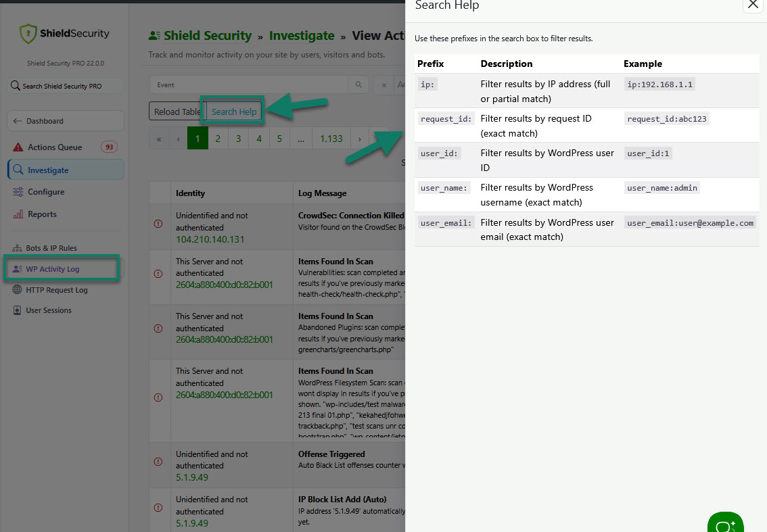The height and width of the screenshot is (532, 767).
Task: Open User Sessions
Action: point(49,310)
